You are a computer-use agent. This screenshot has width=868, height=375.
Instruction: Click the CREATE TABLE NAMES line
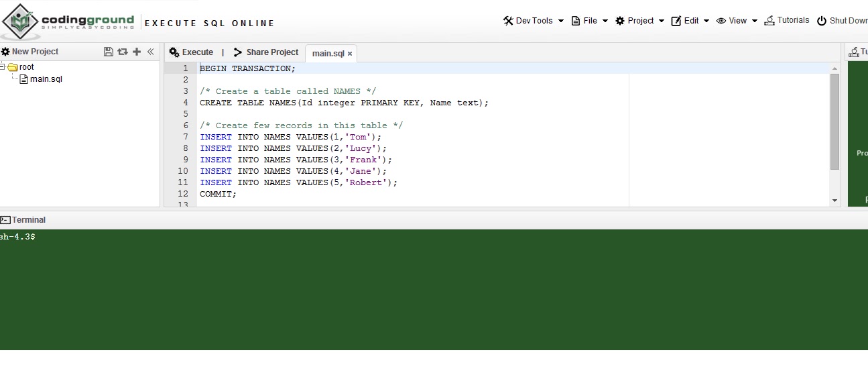[345, 103]
